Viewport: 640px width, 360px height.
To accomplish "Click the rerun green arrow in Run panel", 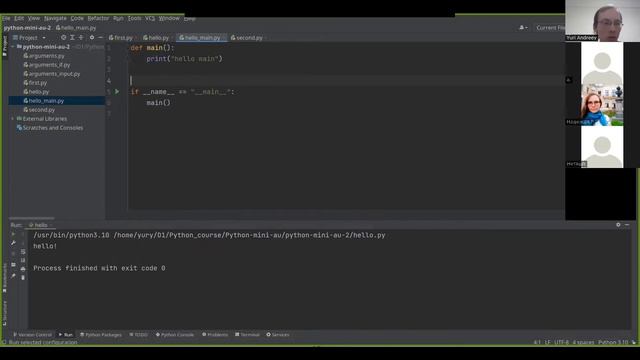I will 13,234.
